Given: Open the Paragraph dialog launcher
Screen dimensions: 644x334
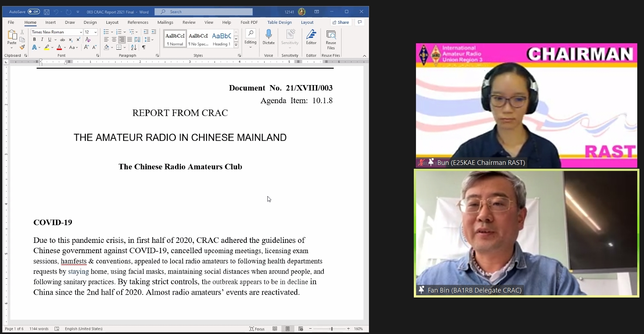Looking at the screenshot, I should (157, 55).
